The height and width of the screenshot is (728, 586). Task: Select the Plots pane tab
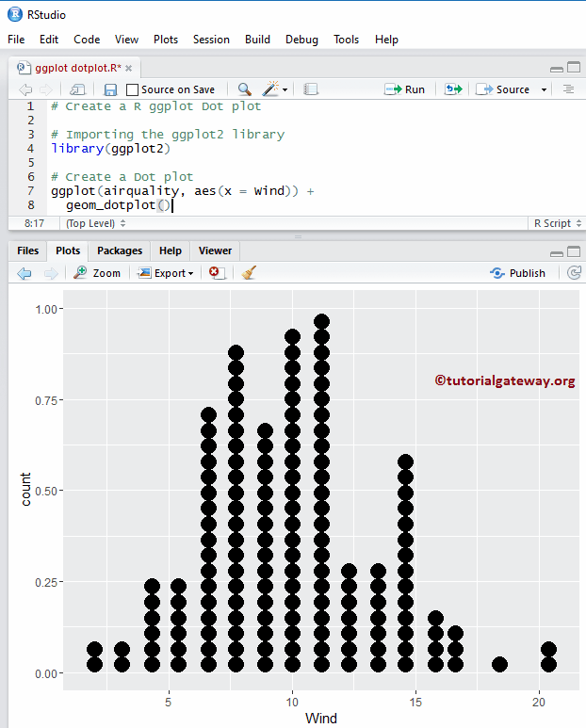(68, 251)
